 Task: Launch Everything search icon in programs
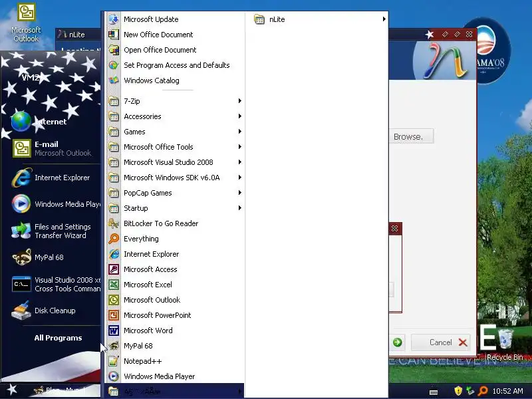pyautogui.click(x=114, y=239)
